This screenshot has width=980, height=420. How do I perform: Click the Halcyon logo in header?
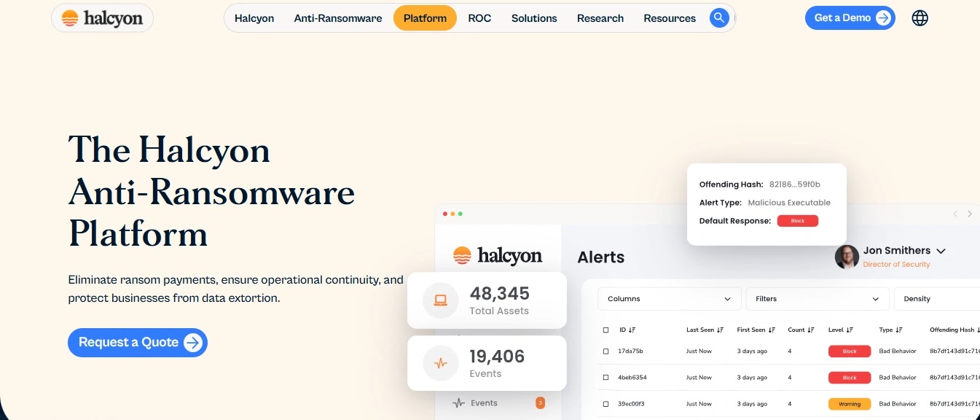(x=102, y=18)
